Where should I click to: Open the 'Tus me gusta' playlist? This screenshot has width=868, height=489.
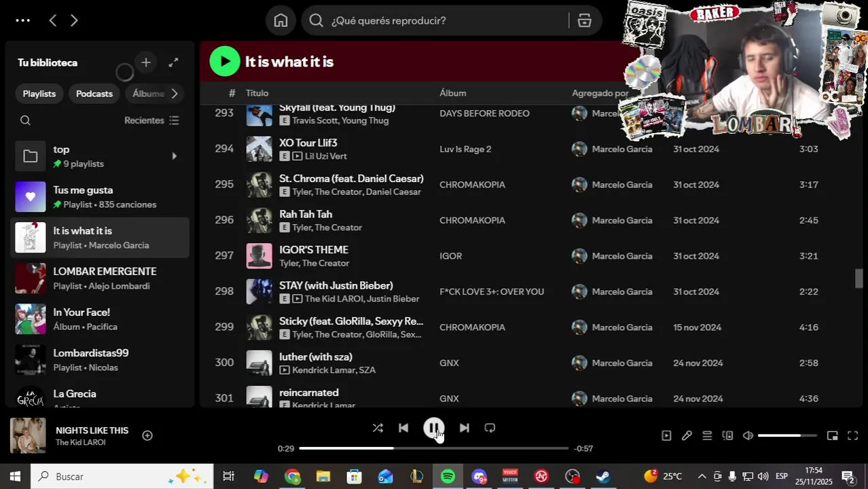(101, 197)
